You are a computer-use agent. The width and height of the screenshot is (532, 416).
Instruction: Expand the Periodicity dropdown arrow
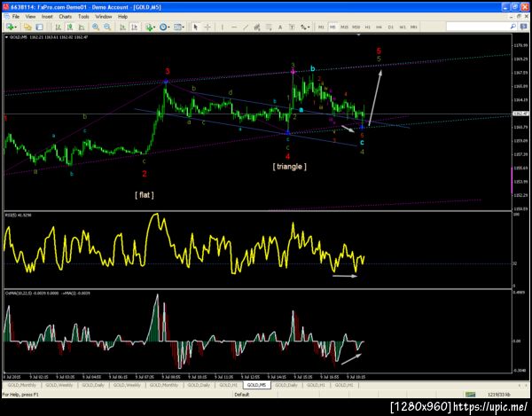coord(169,27)
